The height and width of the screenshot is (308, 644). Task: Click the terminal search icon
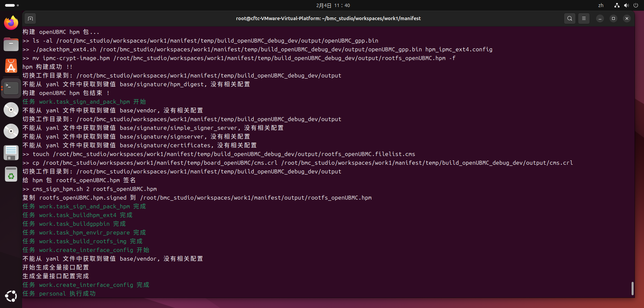pyautogui.click(x=570, y=18)
